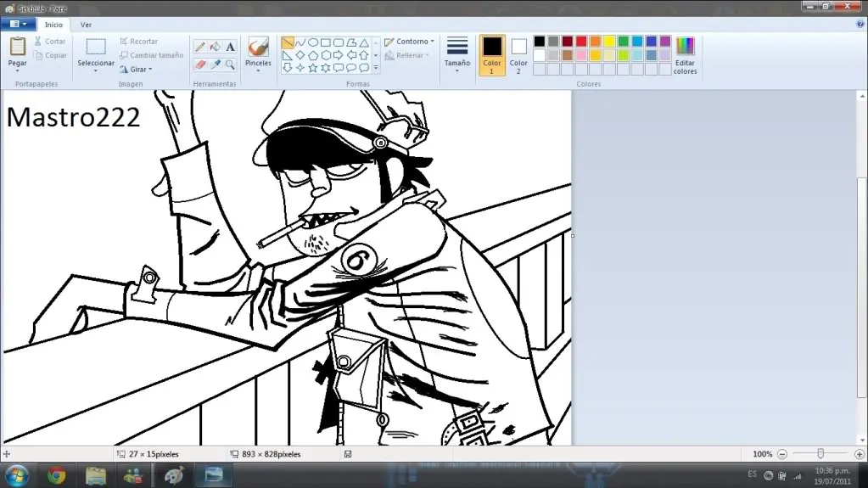
Task: Choose the Cloud callout shape
Action: pyautogui.click(x=364, y=68)
